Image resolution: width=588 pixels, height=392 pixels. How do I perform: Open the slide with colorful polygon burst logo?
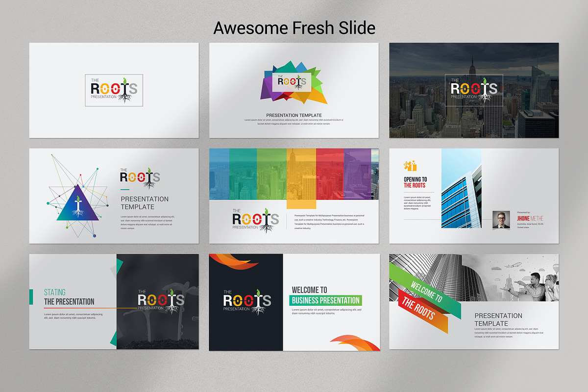coord(294,90)
